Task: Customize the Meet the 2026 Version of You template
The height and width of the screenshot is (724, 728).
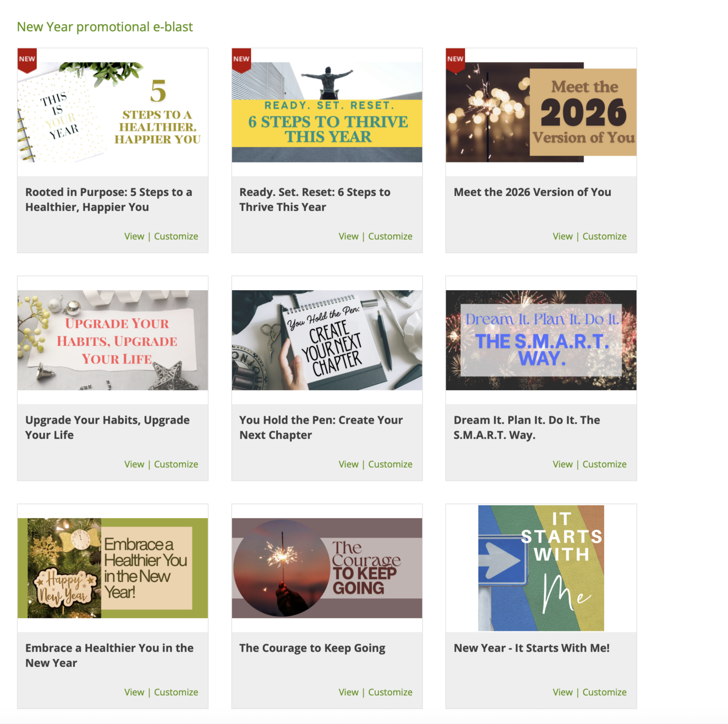Action: click(x=604, y=236)
